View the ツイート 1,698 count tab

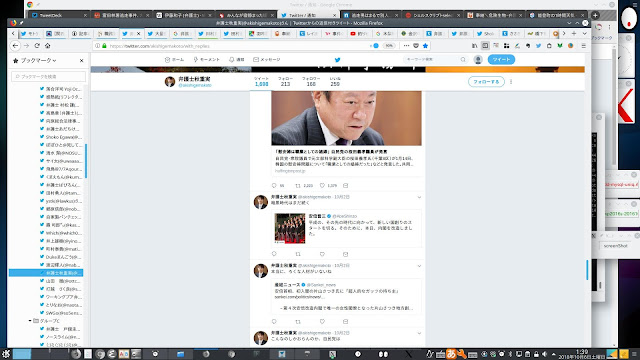(x=262, y=82)
